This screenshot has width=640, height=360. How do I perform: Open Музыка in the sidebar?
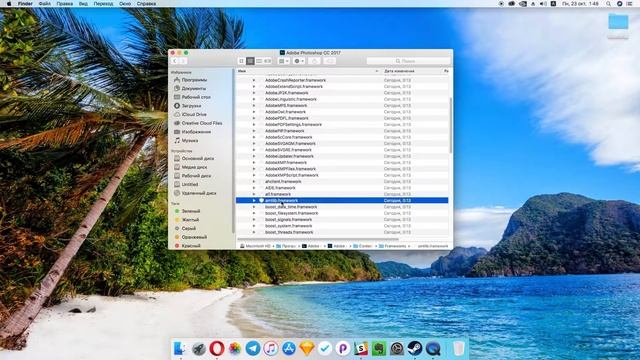pos(186,140)
